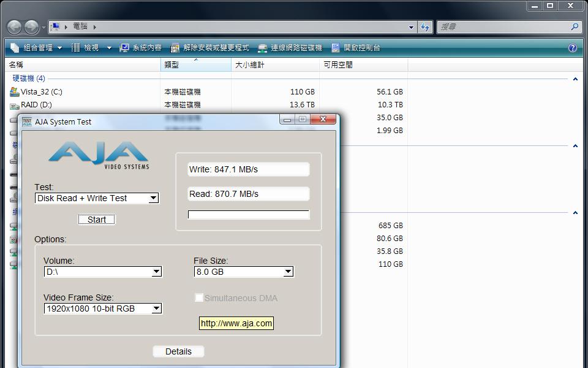Minimize the AJA System Test window

(x=287, y=120)
